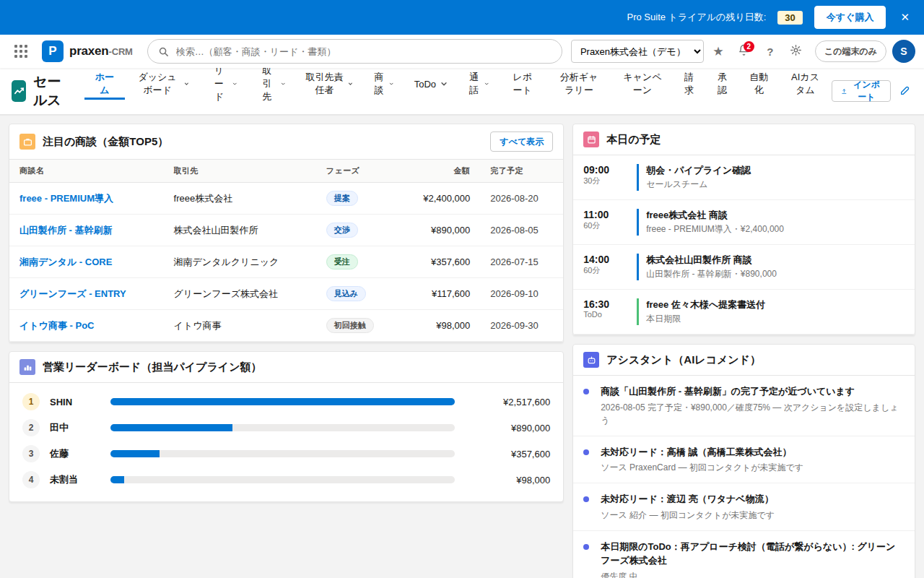Expand the 通話 menu chevron
Viewport: 924px width, 578px height.
(487, 84)
